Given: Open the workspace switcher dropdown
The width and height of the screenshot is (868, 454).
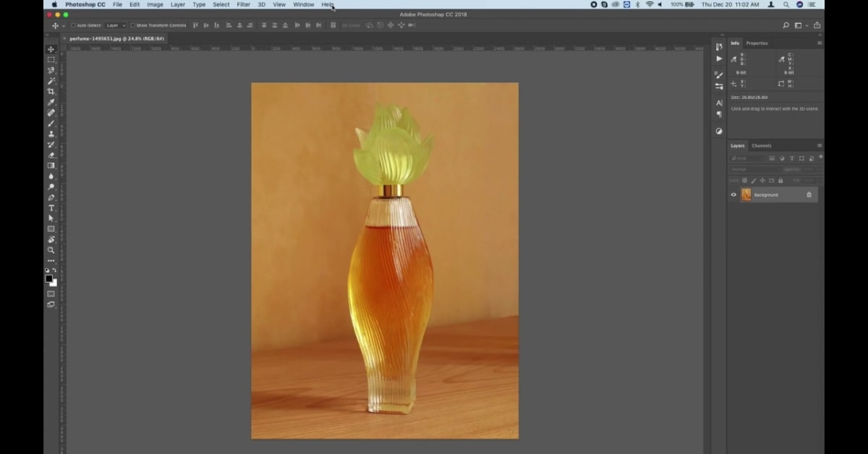Looking at the screenshot, I should [799, 25].
